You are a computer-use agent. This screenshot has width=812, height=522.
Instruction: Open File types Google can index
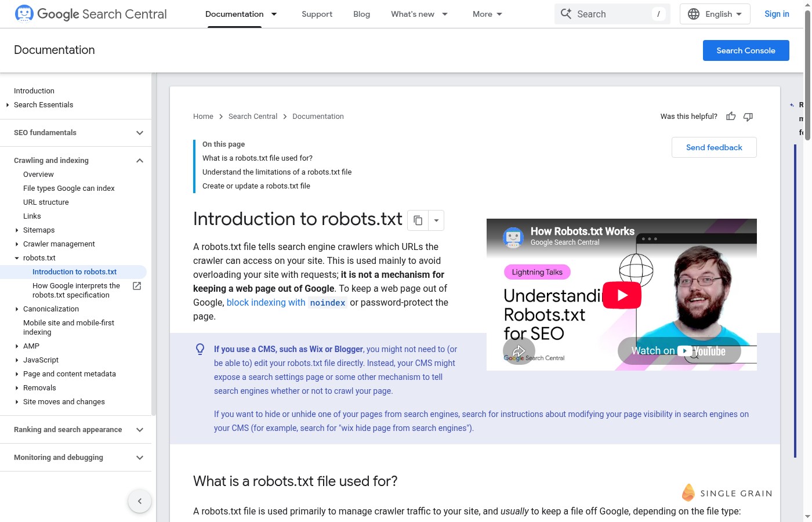tap(69, 188)
